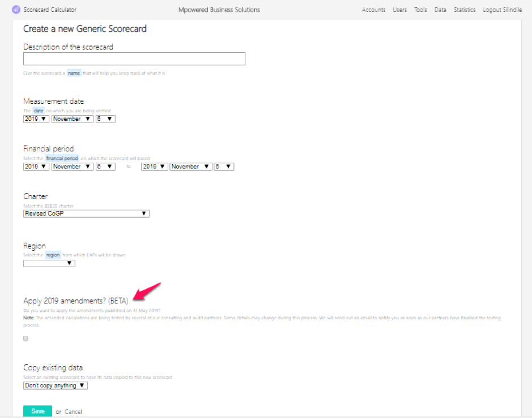Click the Cancel link
This screenshot has width=532, height=418.
[73, 412]
